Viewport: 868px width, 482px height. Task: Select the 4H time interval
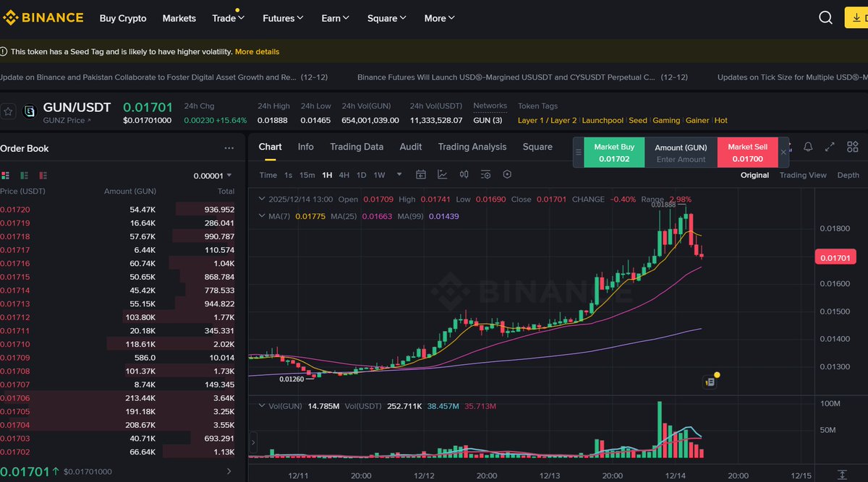(x=344, y=175)
